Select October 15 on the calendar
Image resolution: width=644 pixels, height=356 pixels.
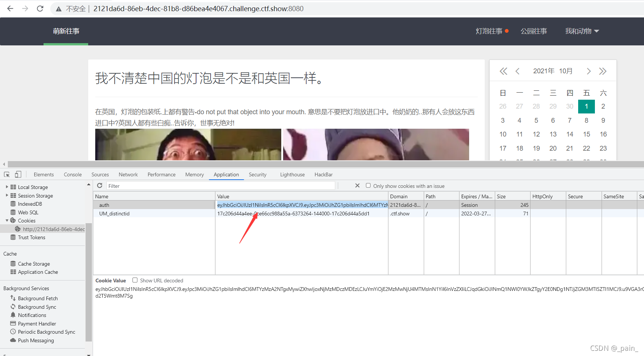point(586,134)
